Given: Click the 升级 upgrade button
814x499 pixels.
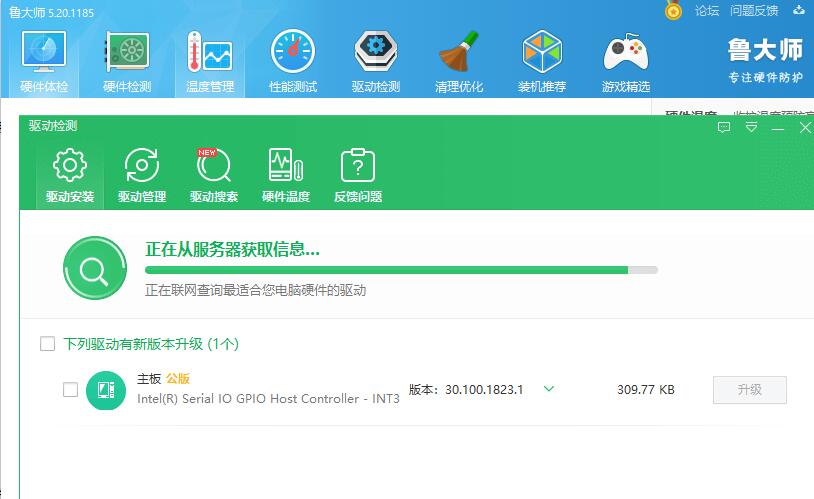Looking at the screenshot, I should 750,390.
